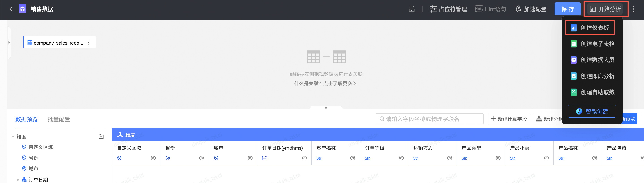Image resolution: width=644 pixels, height=183 pixels.
Task: Click Str. type icon under 客户名称
Action: point(319,158)
